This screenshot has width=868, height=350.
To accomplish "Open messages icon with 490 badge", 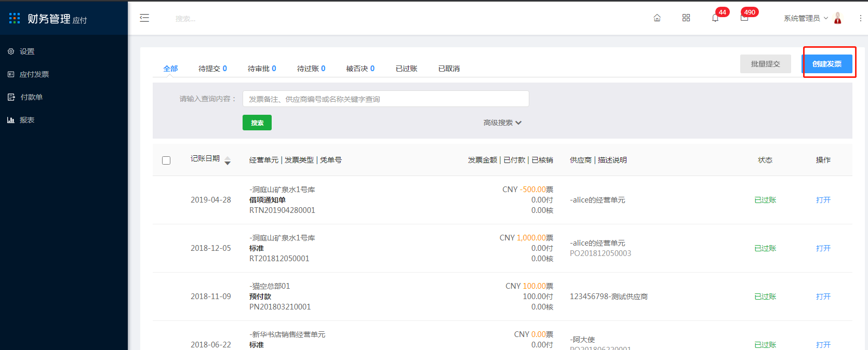I will click(x=744, y=18).
